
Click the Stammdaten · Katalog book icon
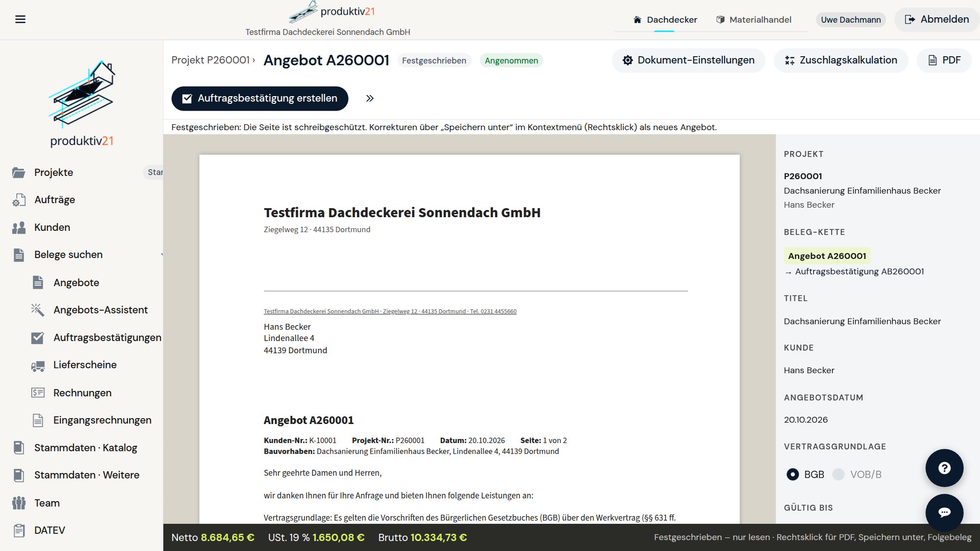[x=19, y=448]
